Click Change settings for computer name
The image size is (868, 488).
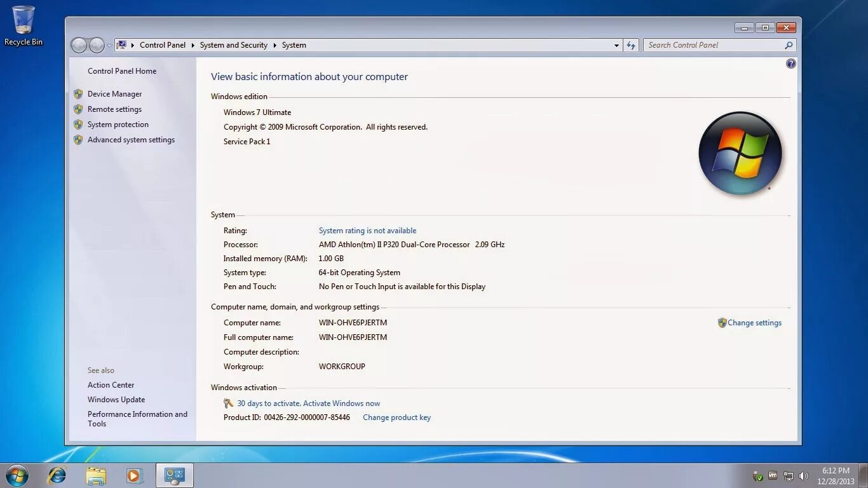tap(754, 323)
